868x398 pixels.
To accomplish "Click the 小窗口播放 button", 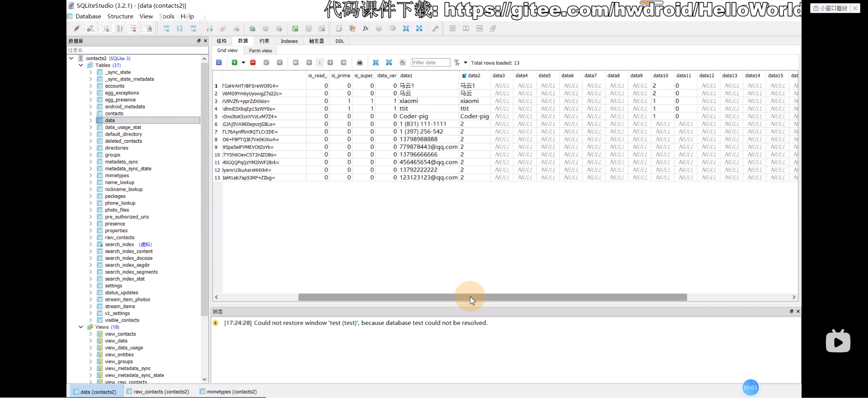I will [830, 8].
